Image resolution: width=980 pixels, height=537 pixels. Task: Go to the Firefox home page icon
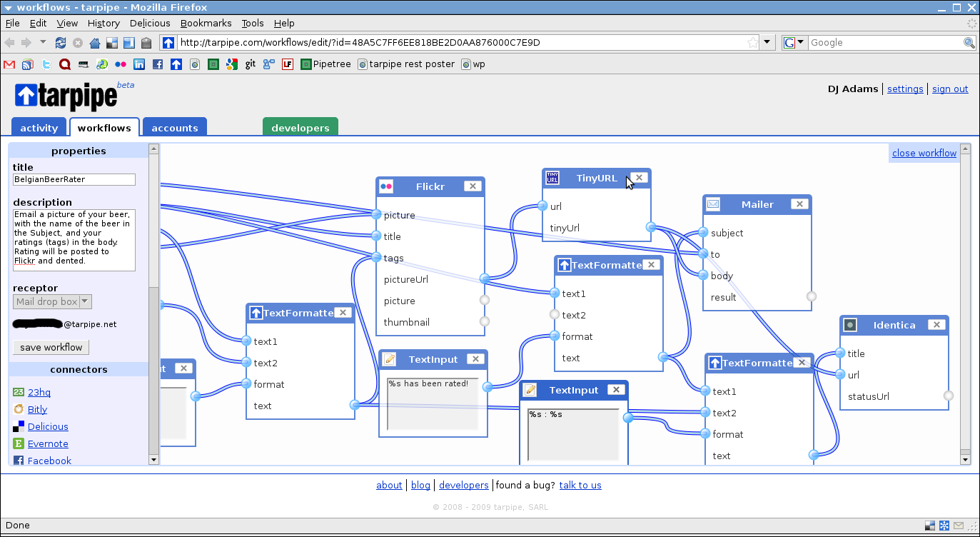tap(95, 43)
